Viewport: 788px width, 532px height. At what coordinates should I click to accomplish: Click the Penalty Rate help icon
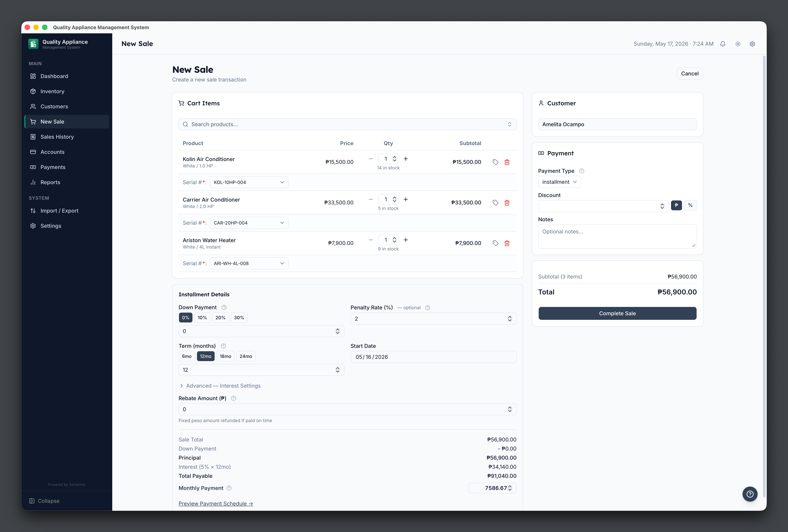coord(428,308)
